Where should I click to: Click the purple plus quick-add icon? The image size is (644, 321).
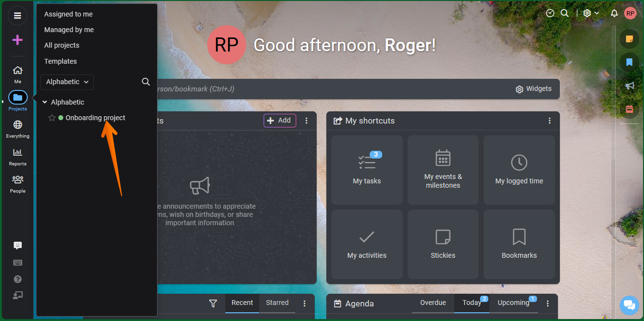18,40
